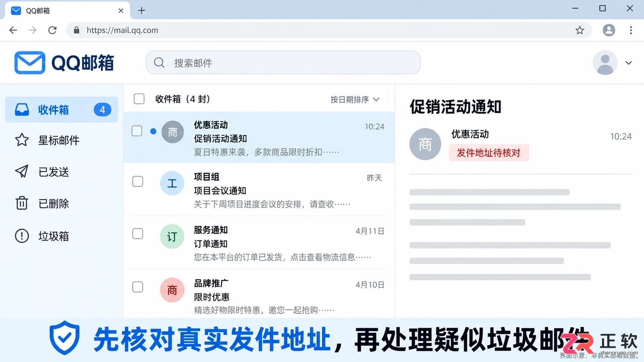Check the box for 项目组 email
The height and width of the screenshot is (362, 644).
(x=138, y=181)
